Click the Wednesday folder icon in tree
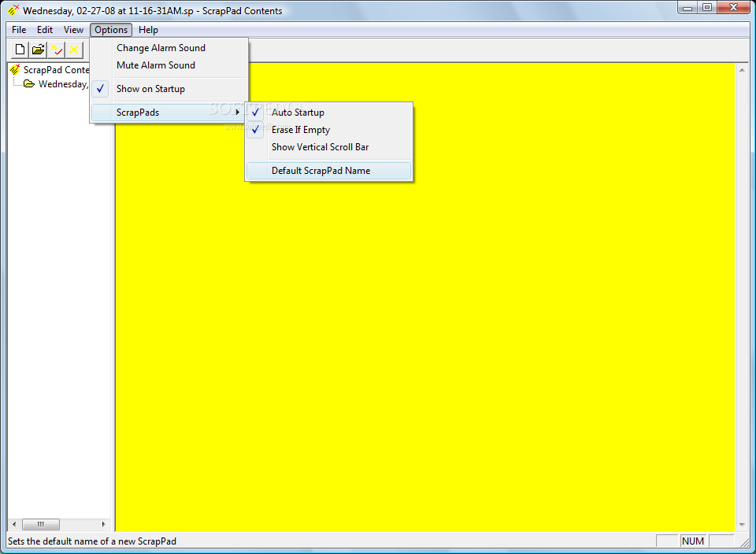This screenshot has height=554, width=756. tap(29, 84)
